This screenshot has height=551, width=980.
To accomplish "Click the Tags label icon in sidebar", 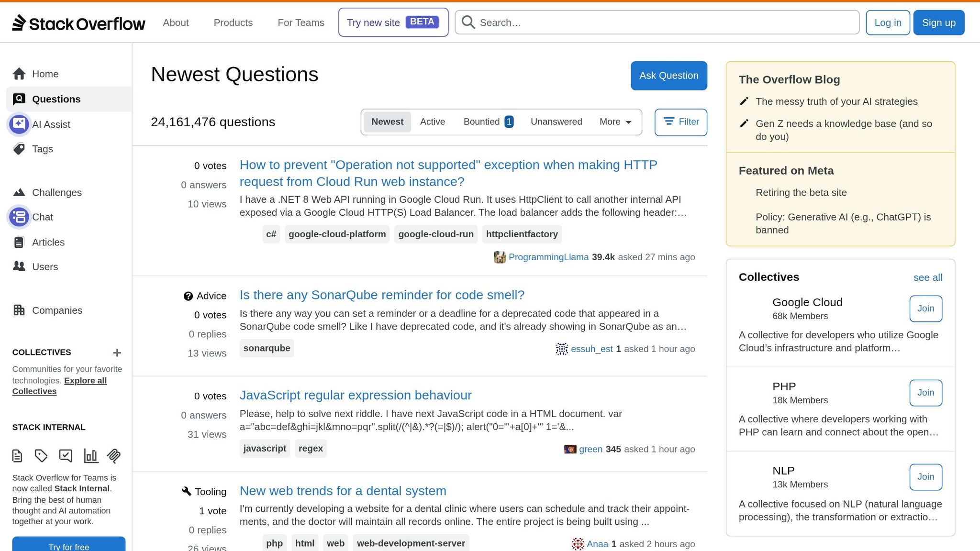I will click(19, 149).
